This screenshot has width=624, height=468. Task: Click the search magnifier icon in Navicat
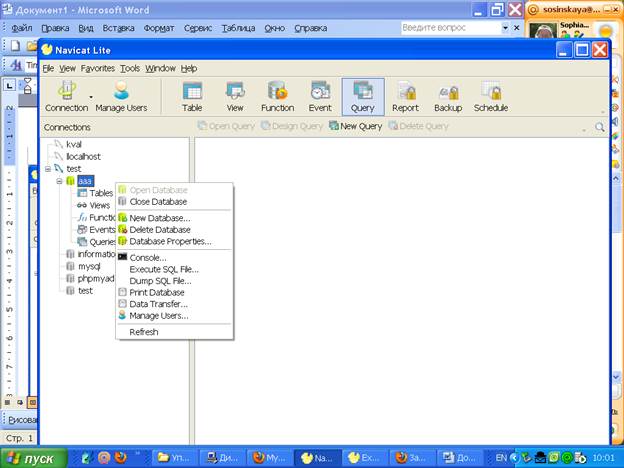tap(599, 127)
